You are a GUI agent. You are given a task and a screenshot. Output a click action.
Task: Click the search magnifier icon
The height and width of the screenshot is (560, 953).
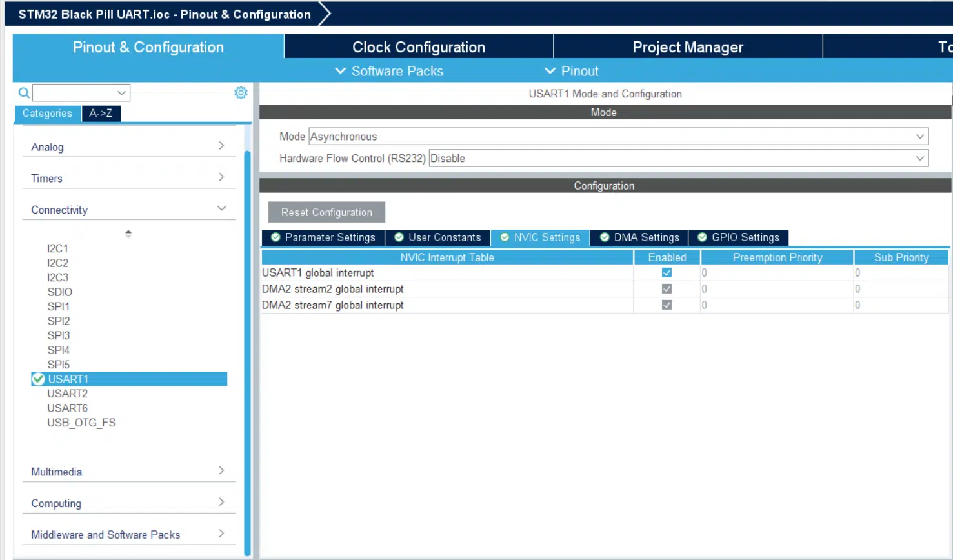click(x=24, y=93)
